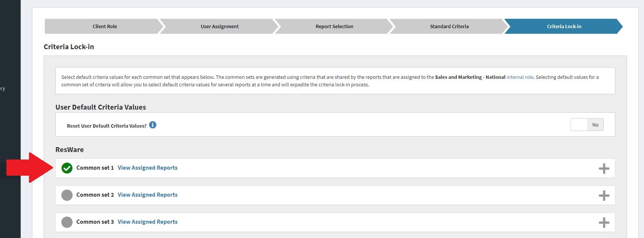Go to the Client Role step
This screenshot has height=238, width=644.
click(105, 26)
